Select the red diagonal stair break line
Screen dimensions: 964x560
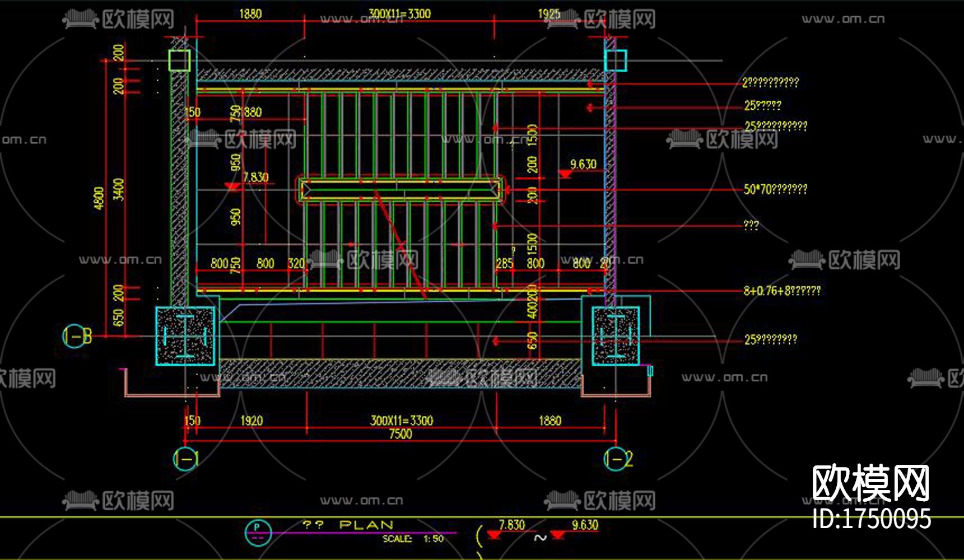[400, 245]
